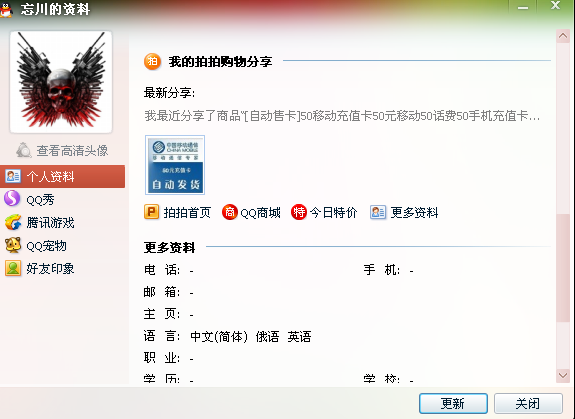
Task: Select the 个人资料 sidebar tab
Action: tap(62, 176)
